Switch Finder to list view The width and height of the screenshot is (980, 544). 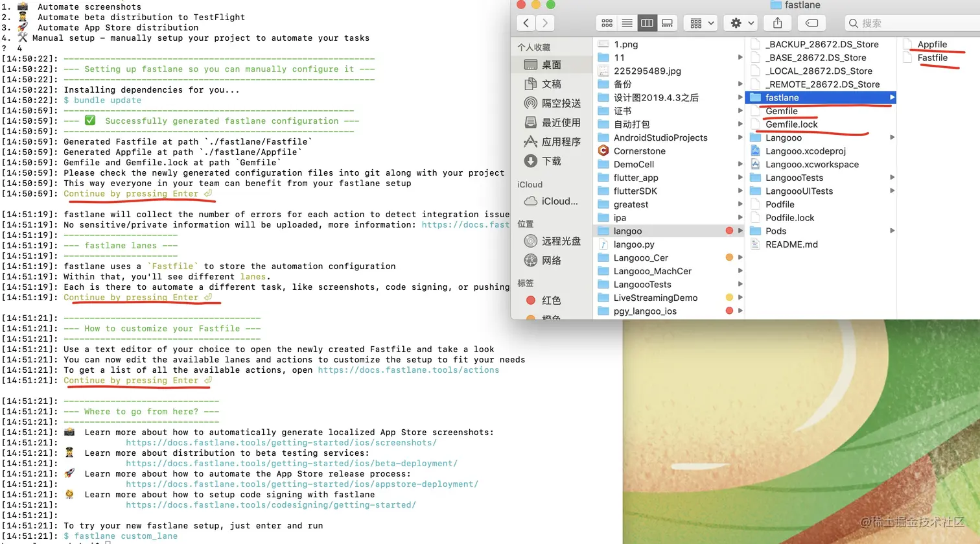click(627, 23)
